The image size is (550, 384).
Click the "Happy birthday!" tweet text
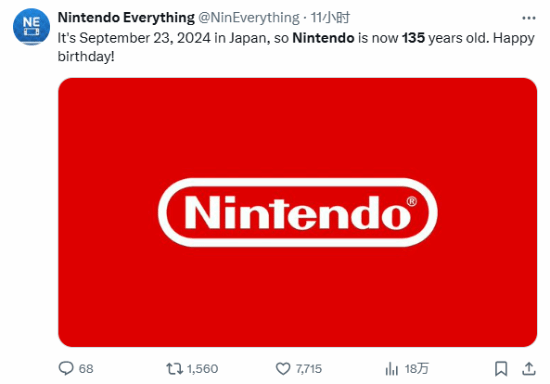pyautogui.click(x=296, y=47)
